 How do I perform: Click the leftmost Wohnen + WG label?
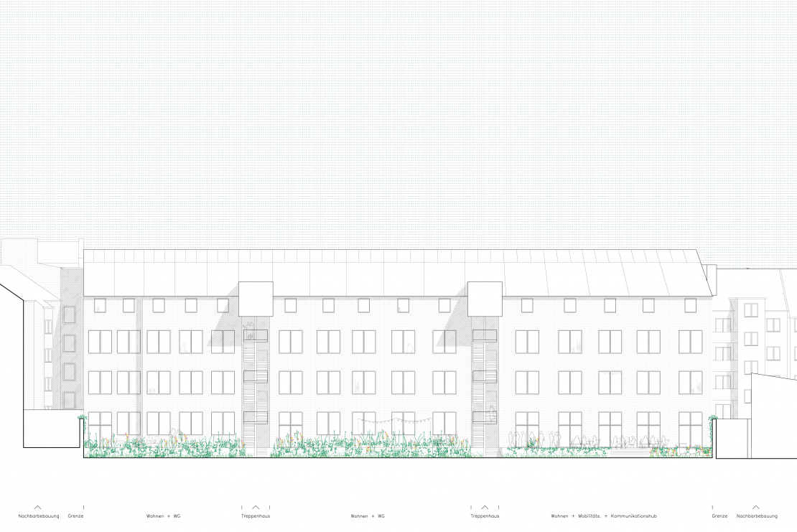[x=163, y=516]
